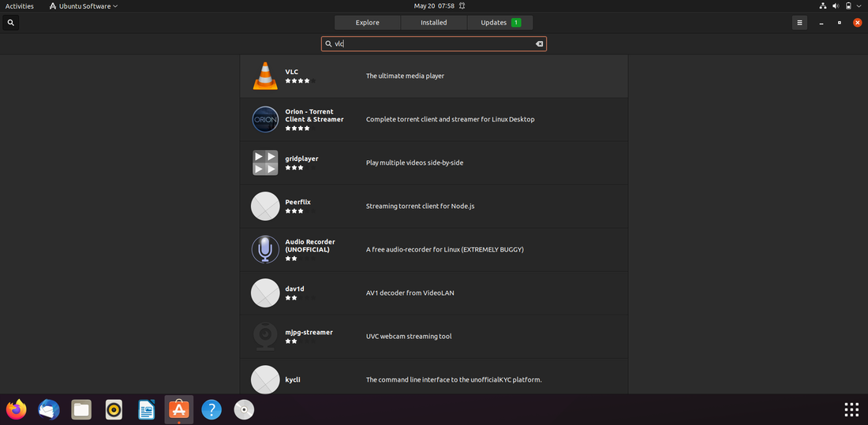Clear the search field with backspace icon

pos(539,43)
